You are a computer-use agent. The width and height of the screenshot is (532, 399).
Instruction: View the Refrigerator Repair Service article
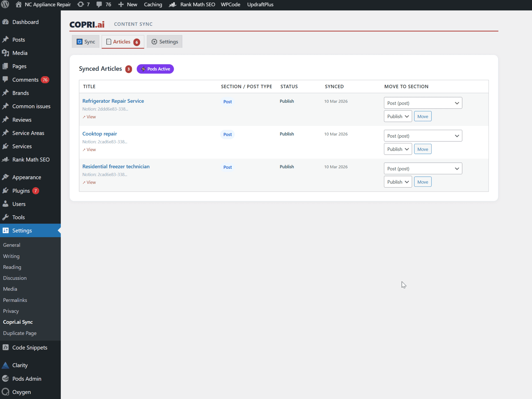(x=89, y=117)
